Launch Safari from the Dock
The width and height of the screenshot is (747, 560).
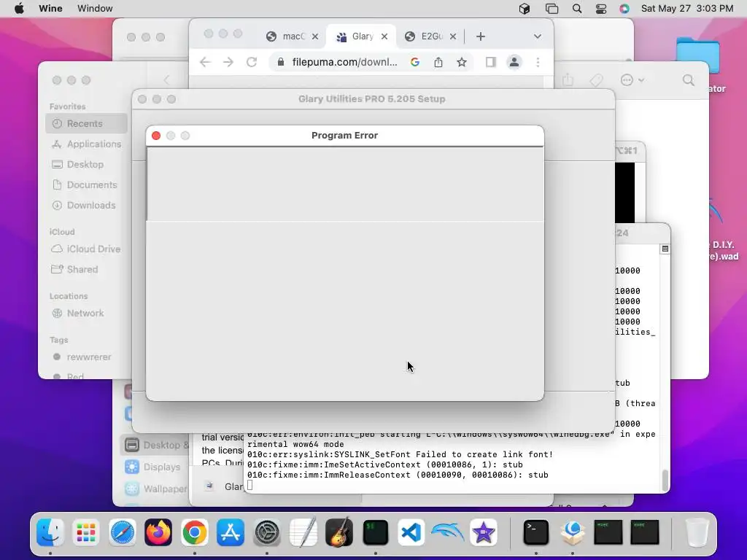click(x=123, y=532)
